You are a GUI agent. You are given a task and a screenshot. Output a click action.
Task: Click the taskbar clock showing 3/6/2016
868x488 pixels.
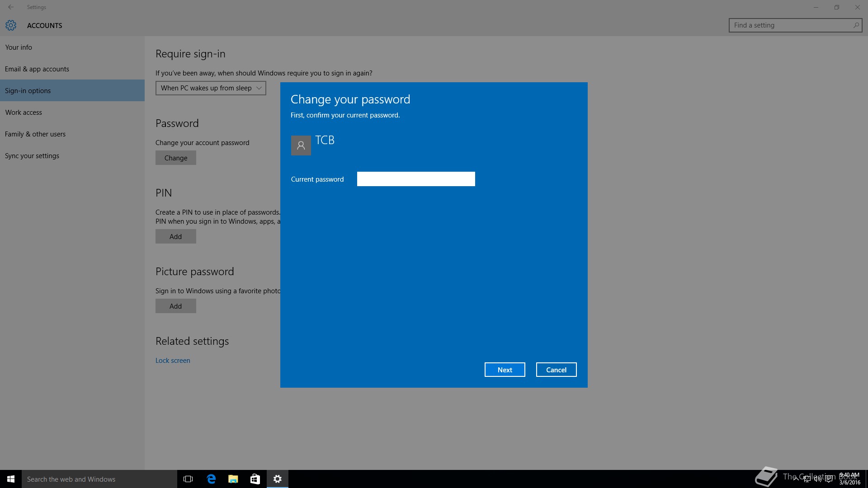tap(849, 479)
